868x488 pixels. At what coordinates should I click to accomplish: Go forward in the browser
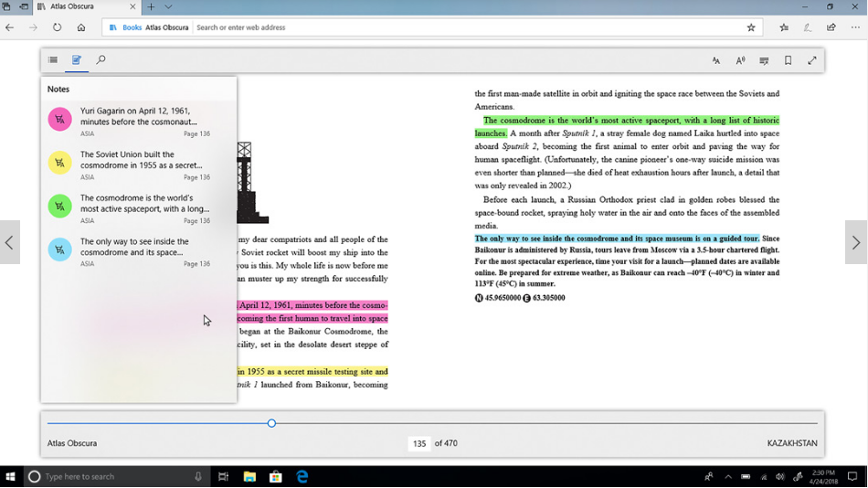point(33,27)
